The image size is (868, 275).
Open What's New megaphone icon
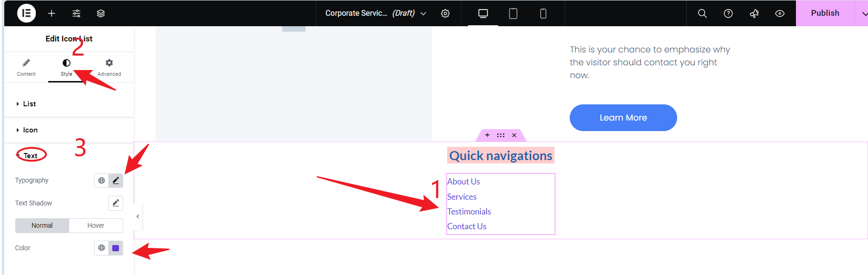(754, 13)
